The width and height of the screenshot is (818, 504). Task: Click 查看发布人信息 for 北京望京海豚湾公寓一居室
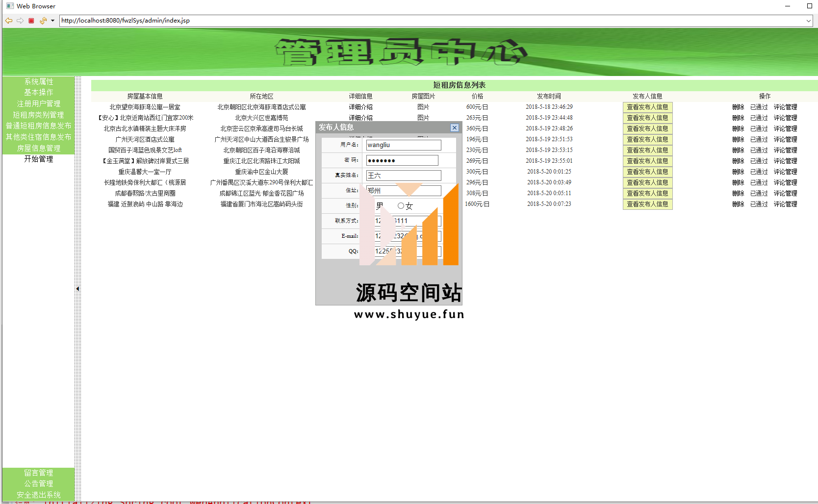click(647, 107)
